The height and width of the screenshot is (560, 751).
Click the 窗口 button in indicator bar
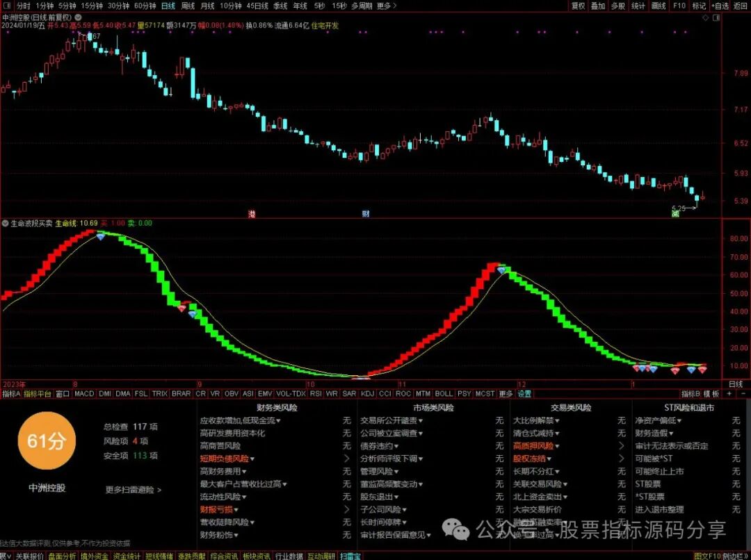tap(63, 393)
